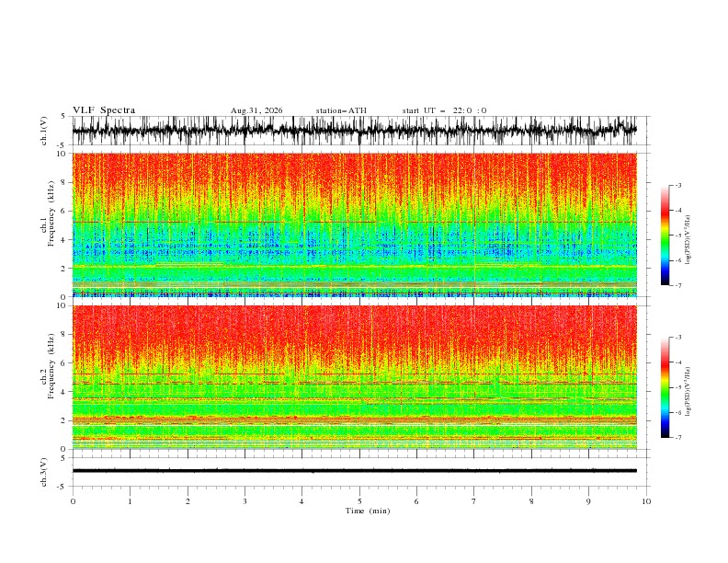Click the ch.1 spectrogram panel
The height and width of the screenshot is (563, 728).
coord(354,224)
